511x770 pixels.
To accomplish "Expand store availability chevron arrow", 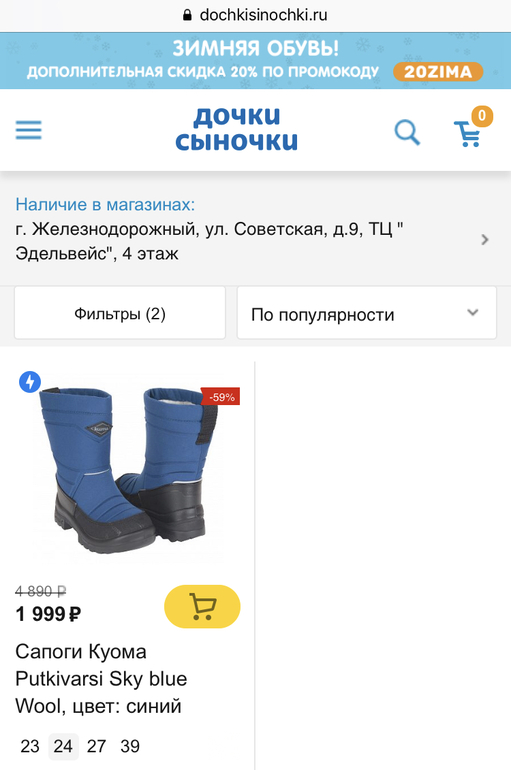I will coord(485,240).
